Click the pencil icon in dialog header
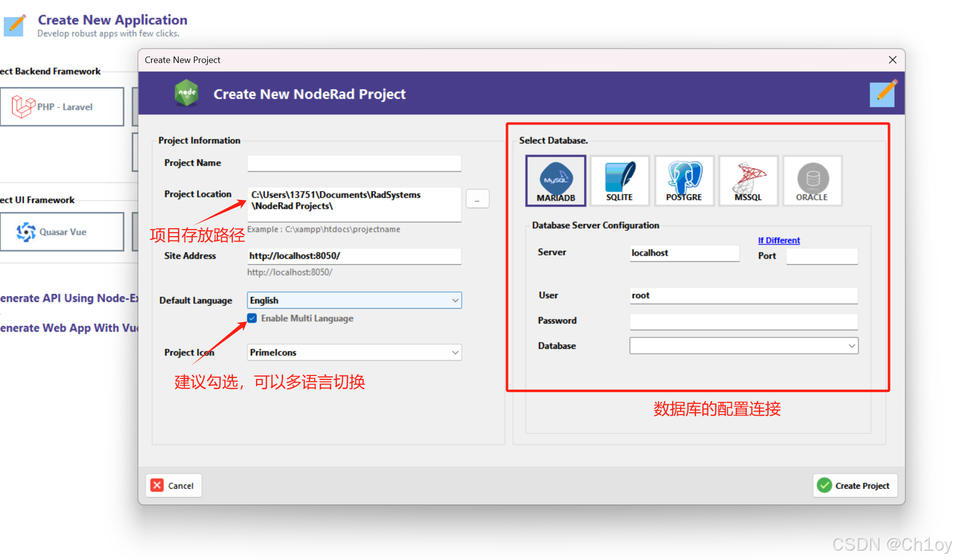954x560 pixels. (x=883, y=93)
